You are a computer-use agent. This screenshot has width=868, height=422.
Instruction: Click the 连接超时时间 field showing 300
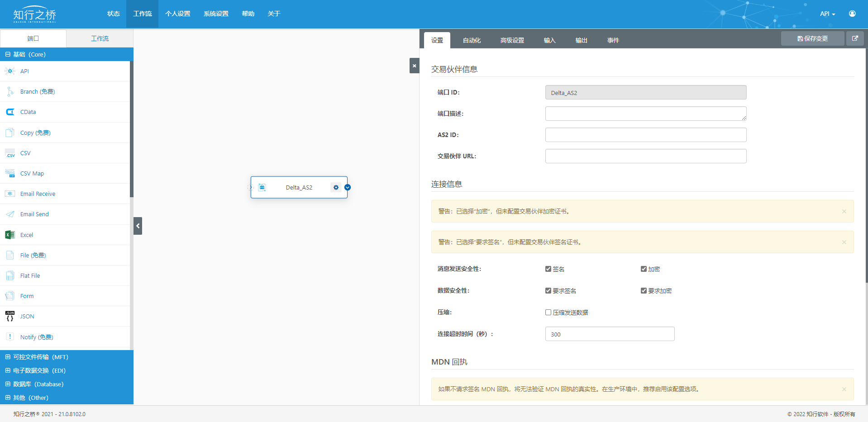point(610,334)
